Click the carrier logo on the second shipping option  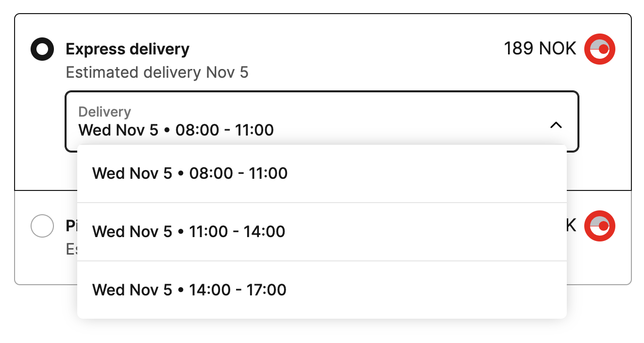click(599, 226)
